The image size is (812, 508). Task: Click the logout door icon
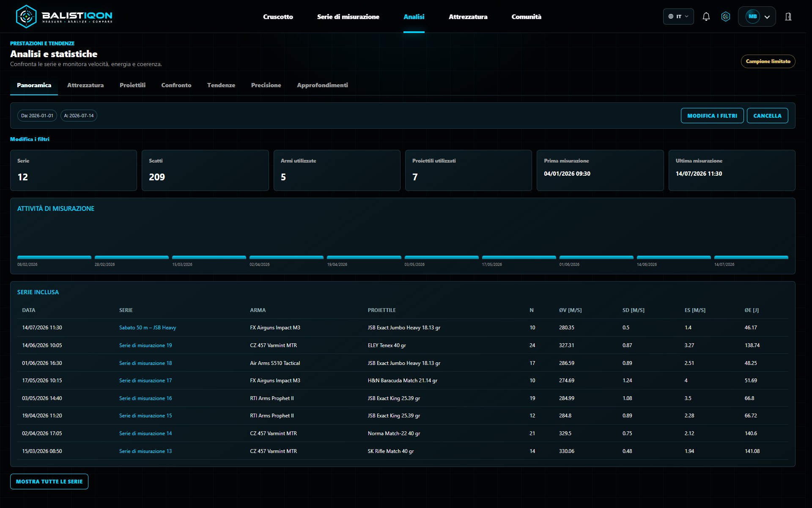(788, 17)
